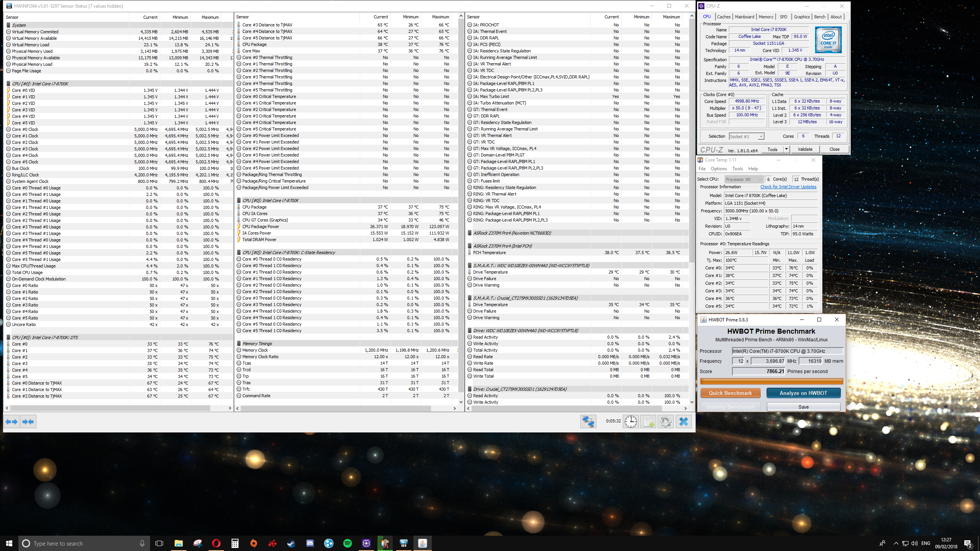Open Core Temp Options menu
This screenshot has height=551, width=980.
click(719, 169)
